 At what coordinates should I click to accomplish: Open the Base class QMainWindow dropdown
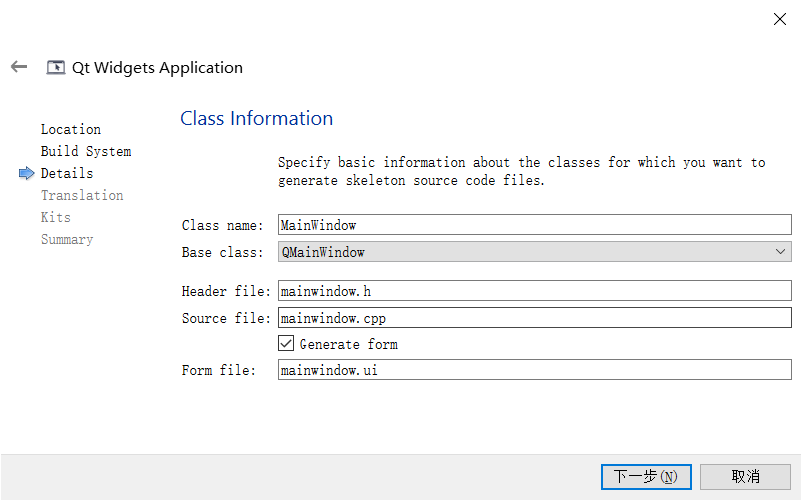[534, 252]
